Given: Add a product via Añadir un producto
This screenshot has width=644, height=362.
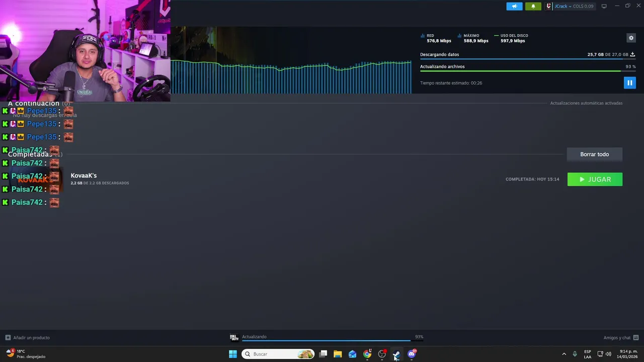Looking at the screenshot, I should click(31, 338).
